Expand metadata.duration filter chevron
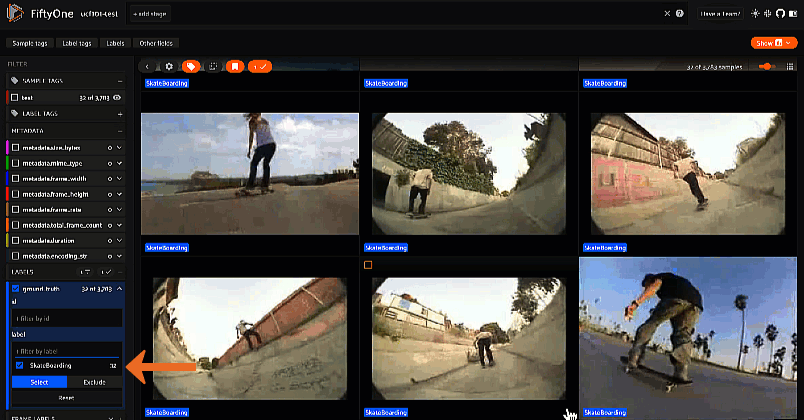Screen dimensions: 804x420 [119, 241]
